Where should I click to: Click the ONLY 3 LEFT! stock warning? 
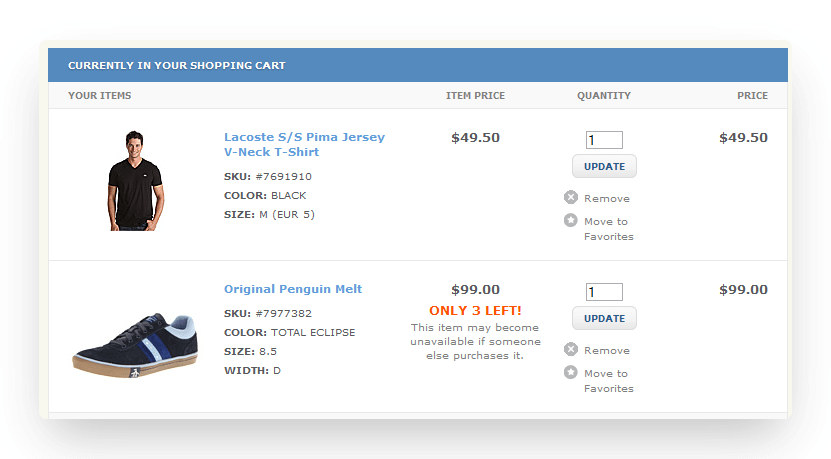coord(475,311)
